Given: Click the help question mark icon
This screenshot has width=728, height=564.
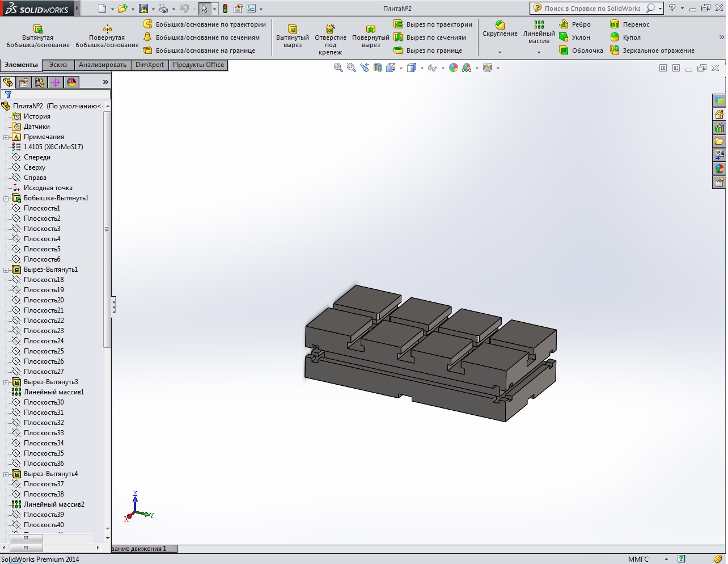Looking at the screenshot, I should [x=672, y=8].
